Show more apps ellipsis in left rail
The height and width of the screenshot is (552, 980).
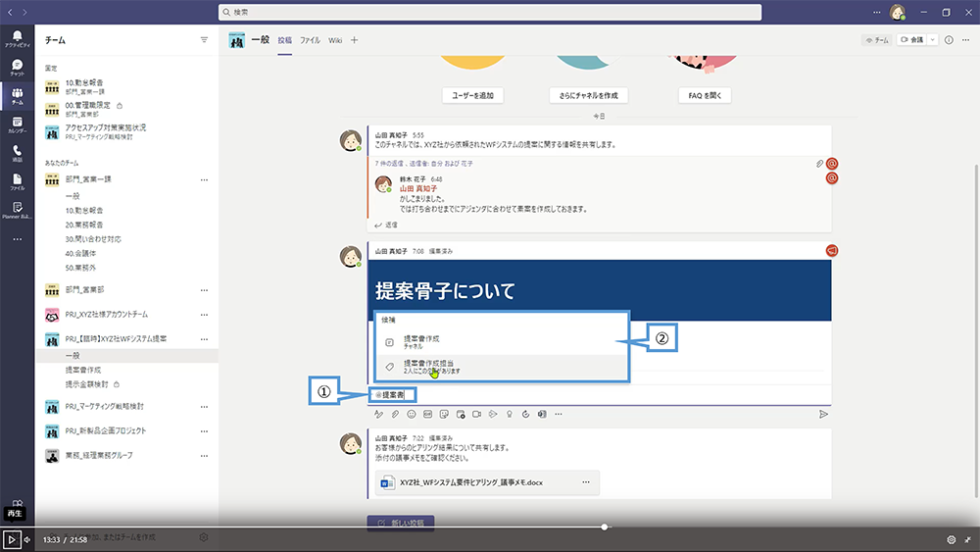coord(17,239)
